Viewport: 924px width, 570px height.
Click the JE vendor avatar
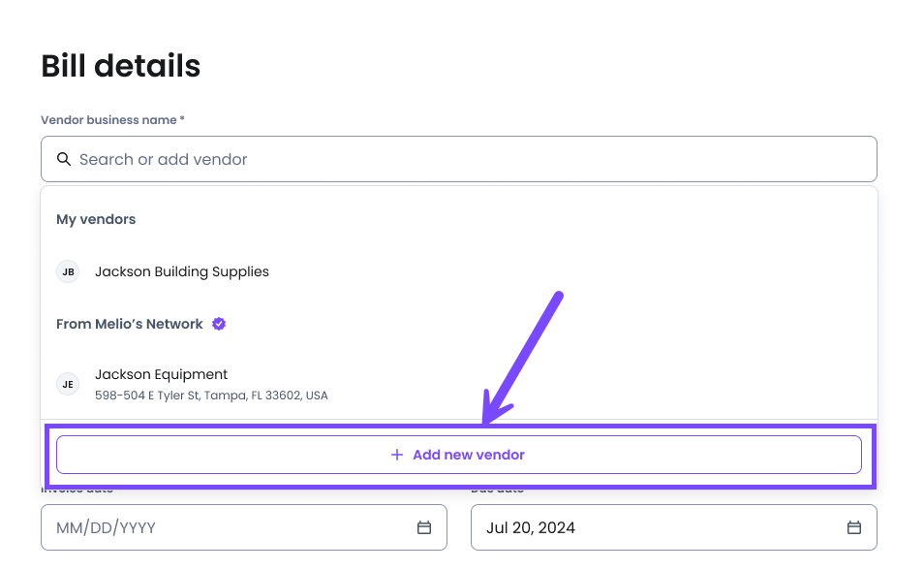click(x=68, y=384)
